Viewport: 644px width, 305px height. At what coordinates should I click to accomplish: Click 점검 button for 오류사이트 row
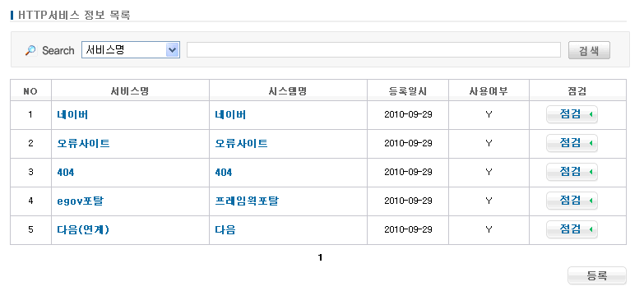(572, 143)
